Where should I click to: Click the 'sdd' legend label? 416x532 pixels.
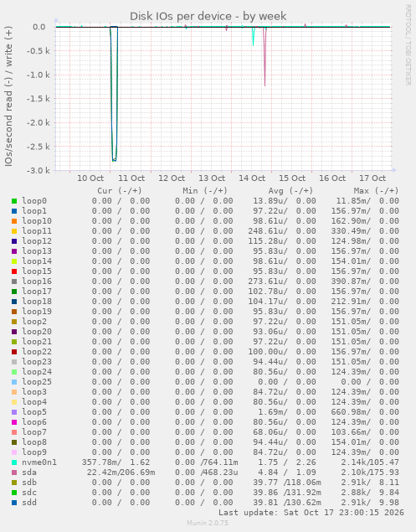pyautogui.click(x=29, y=503)
